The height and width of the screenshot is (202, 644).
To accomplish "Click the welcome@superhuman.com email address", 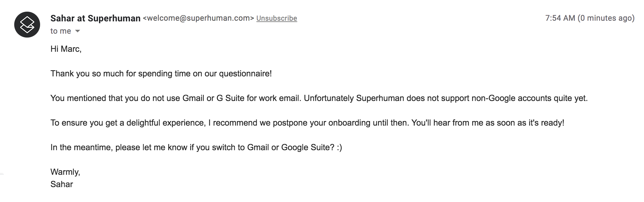I will click(x=198, y=18).
